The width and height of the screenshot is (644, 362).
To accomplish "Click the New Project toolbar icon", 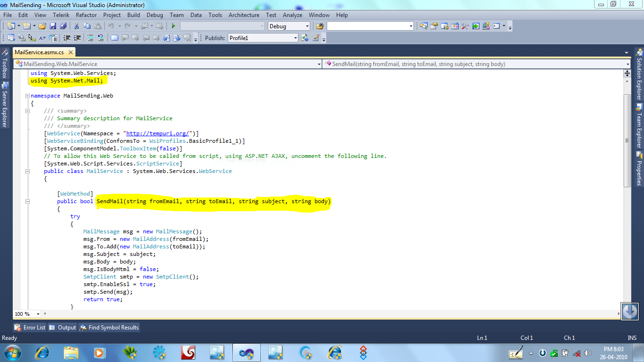I will pyautogui.click(x=11, y=26).
